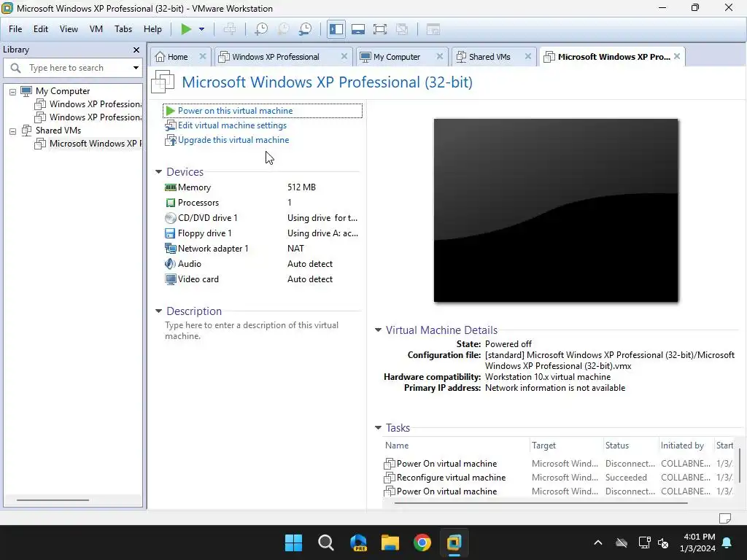The height and width of the screenshot is (560, 747).
Task: Click Power on this virtual machine link
Action: (x=236, y=111)
